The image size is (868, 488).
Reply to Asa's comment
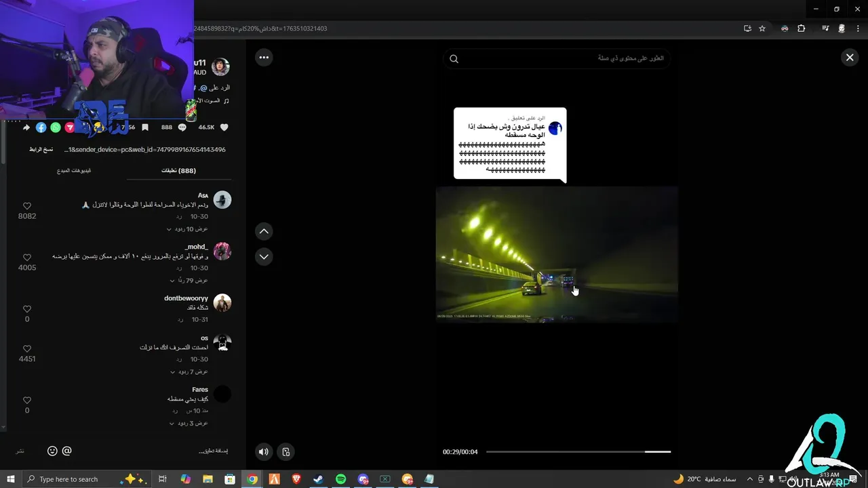(x=180, y=217)
